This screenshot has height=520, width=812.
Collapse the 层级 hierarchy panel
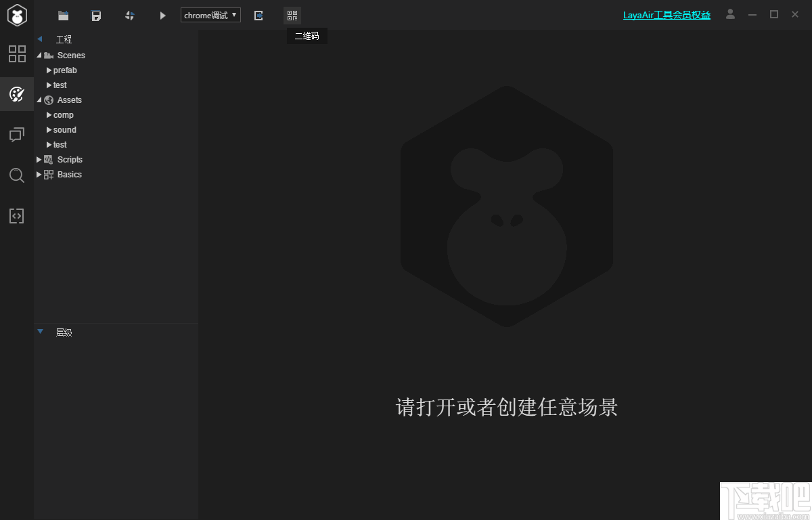[39, 332]
